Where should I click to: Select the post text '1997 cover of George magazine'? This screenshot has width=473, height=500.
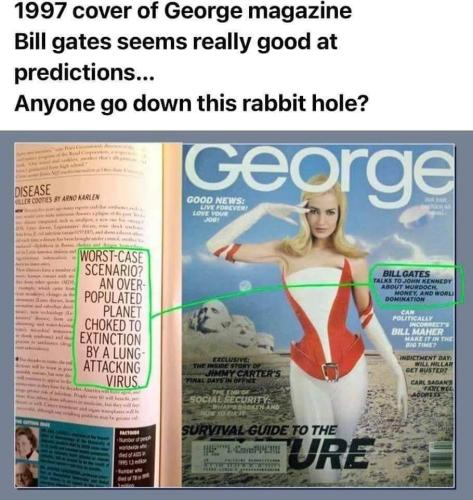[183, 11]
